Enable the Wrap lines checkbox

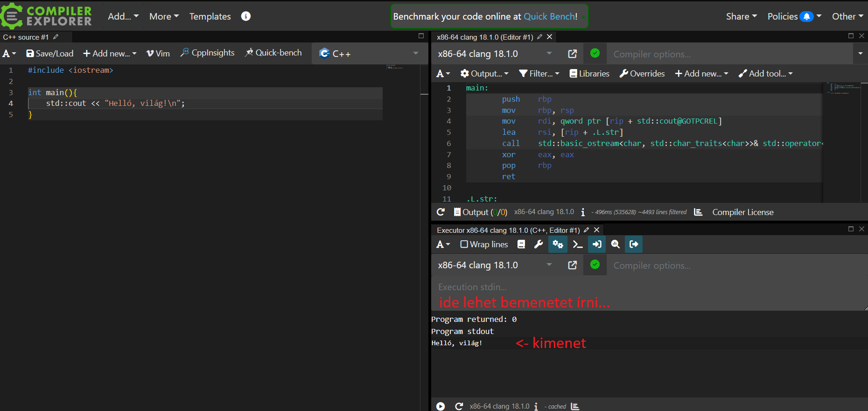464,244
